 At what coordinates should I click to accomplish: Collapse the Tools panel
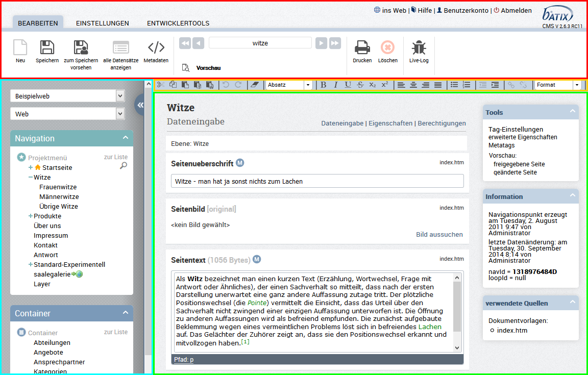point(572,111)
